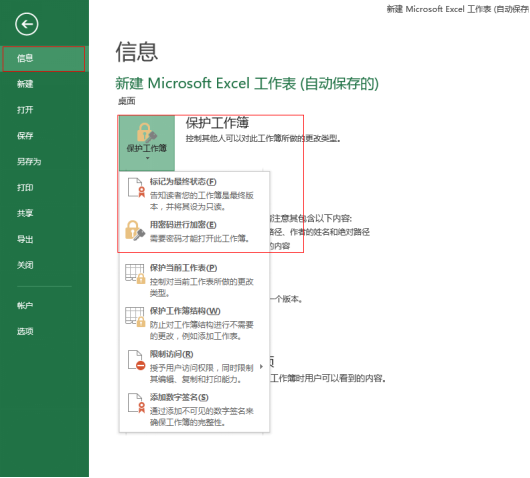Screen dimensions: 530x478
Task: Choose 限制访问(R) menu item
Action: point(194,366)
